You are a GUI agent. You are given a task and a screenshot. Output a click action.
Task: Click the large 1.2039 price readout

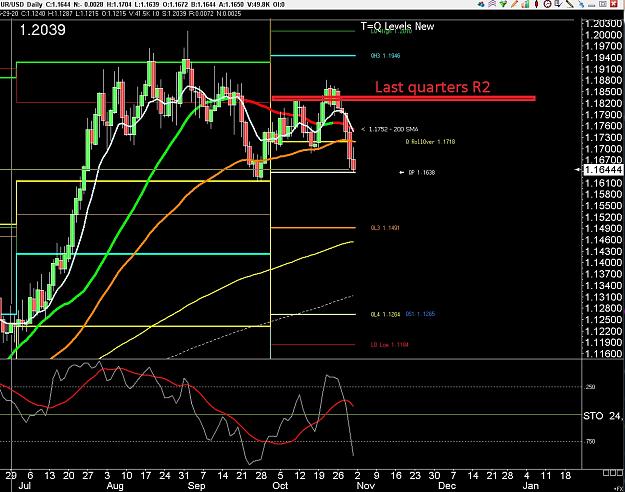(x=42, y=30)
